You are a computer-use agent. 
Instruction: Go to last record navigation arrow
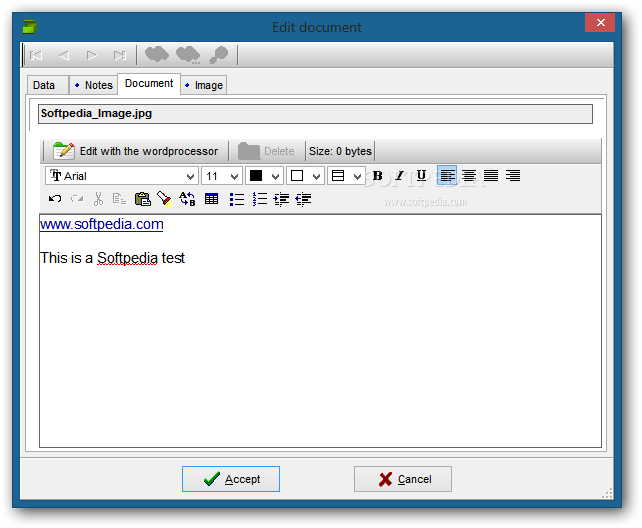tap(120, 55)
